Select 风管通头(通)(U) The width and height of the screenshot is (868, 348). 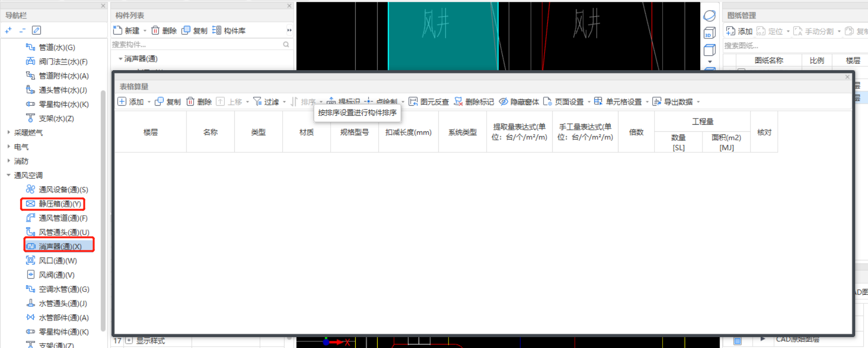57,232
